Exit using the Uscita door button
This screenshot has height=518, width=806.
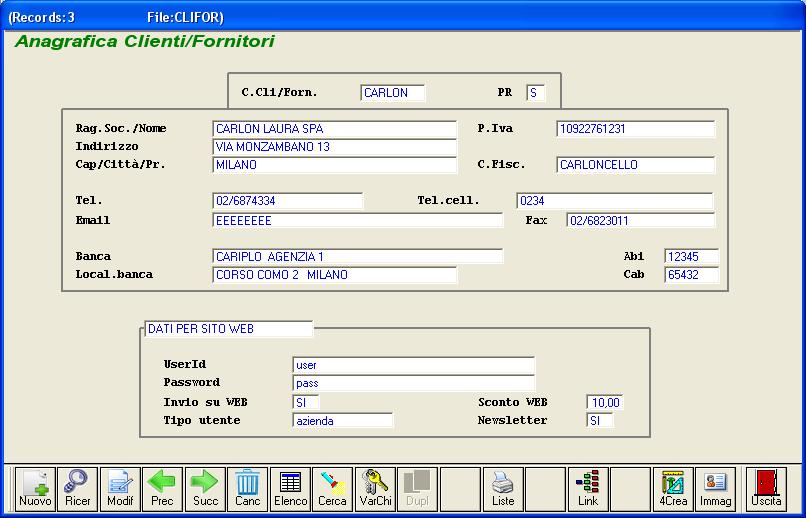(x=766, y=488)
